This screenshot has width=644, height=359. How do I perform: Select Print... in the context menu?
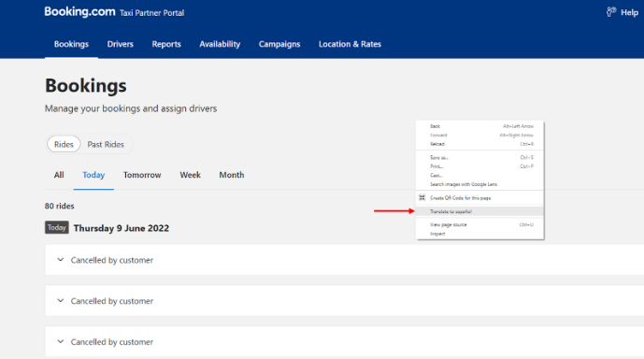479,166
